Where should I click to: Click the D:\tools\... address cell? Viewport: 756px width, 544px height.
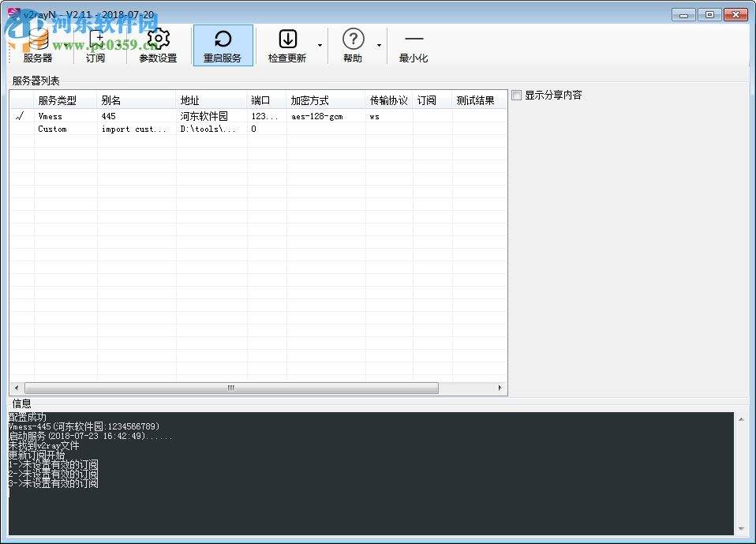click(208, 129)
